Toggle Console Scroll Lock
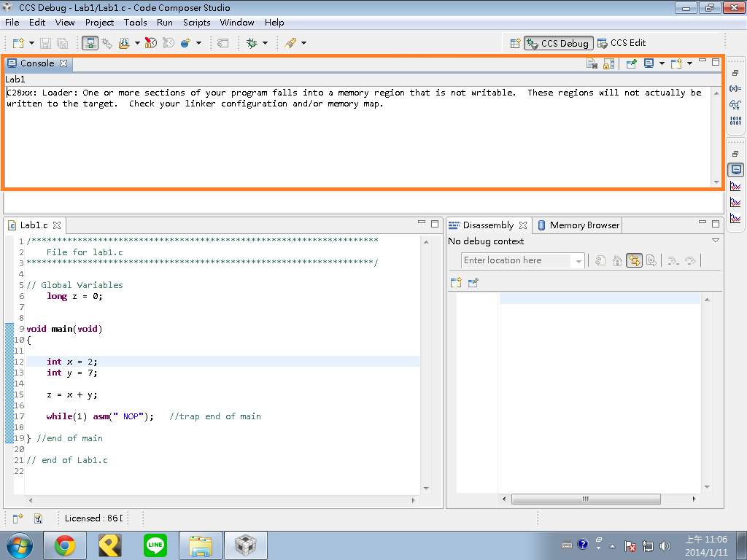This screenshot has width=747, height=560. [608, 64]
